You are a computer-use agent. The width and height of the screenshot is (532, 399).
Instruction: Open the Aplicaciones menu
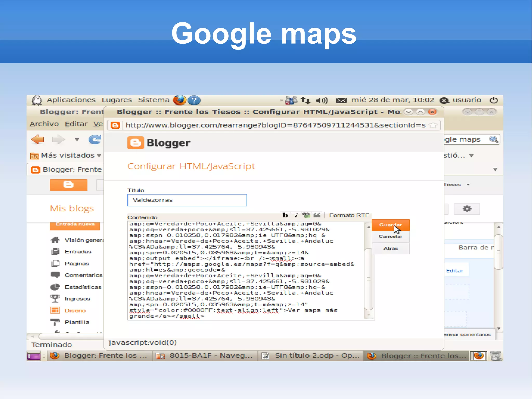(71, 100)
